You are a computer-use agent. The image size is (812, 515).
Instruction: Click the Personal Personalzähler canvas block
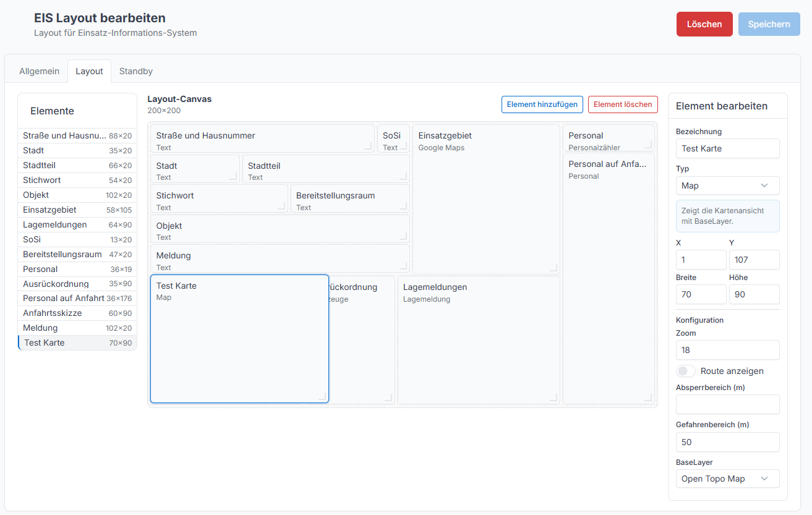coord(609,138)
